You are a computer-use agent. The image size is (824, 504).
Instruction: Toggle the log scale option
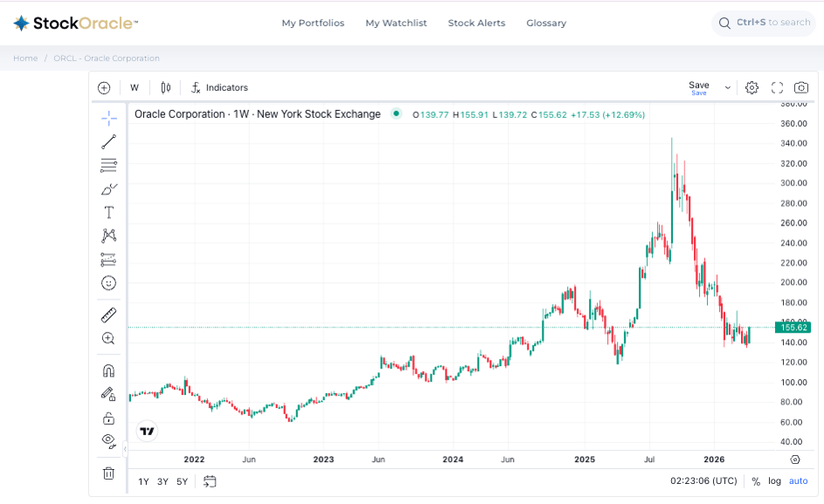click(774, 481)
